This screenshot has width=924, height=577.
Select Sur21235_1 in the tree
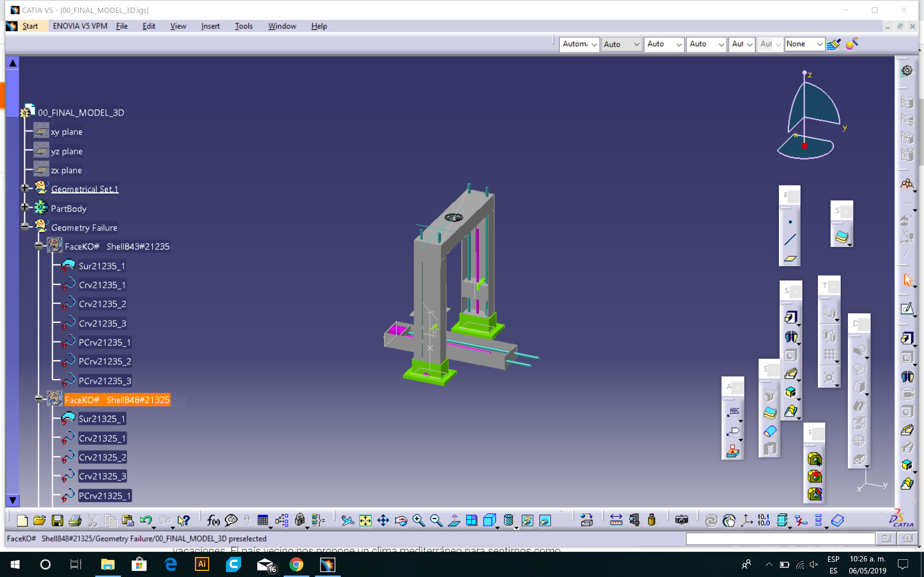pyautogui.click(x=102, y=266)
